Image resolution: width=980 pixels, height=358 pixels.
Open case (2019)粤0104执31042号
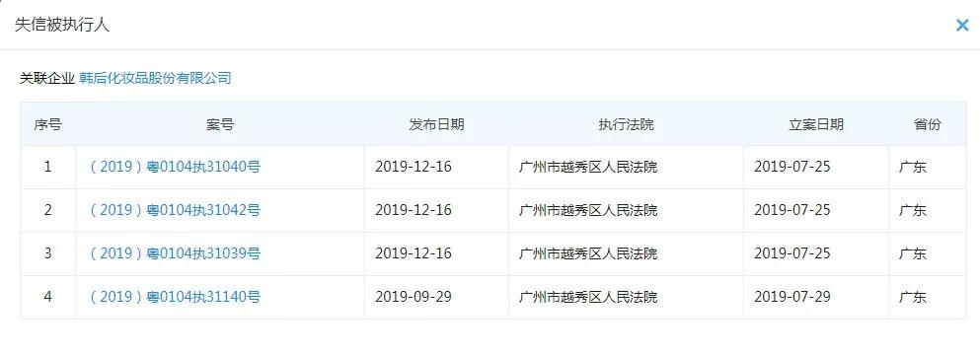coord(175,210)
